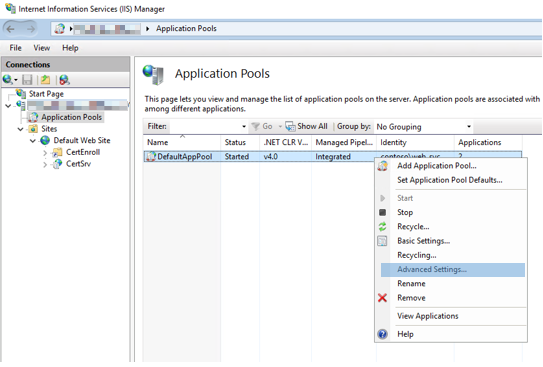Open the File menu
543x367 pixels.
tap(15, 48)
